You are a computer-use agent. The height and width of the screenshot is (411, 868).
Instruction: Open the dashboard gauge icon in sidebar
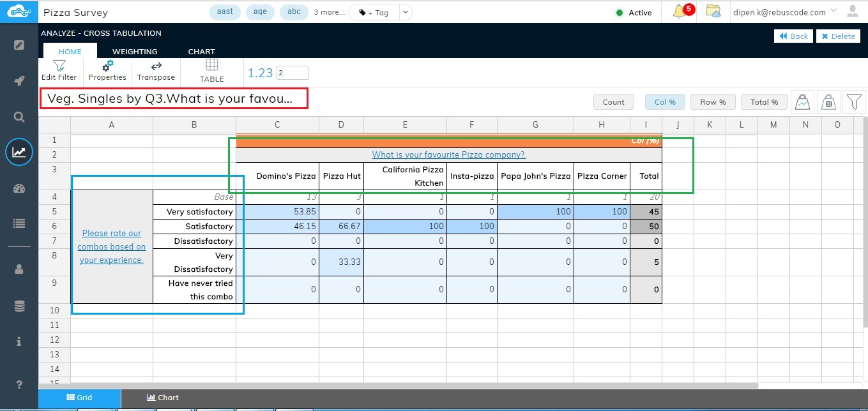click(x=19, y=188)
